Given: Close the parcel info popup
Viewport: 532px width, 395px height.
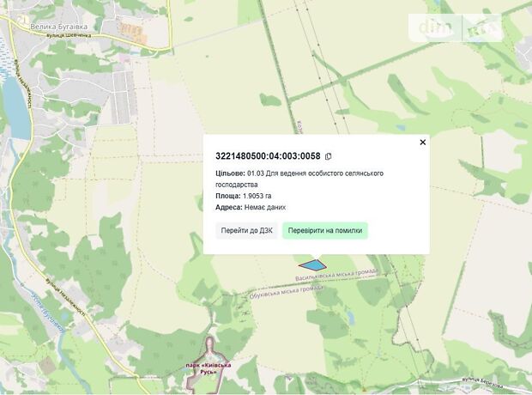Looking at the screenshot, I should [x=422, y=143].
